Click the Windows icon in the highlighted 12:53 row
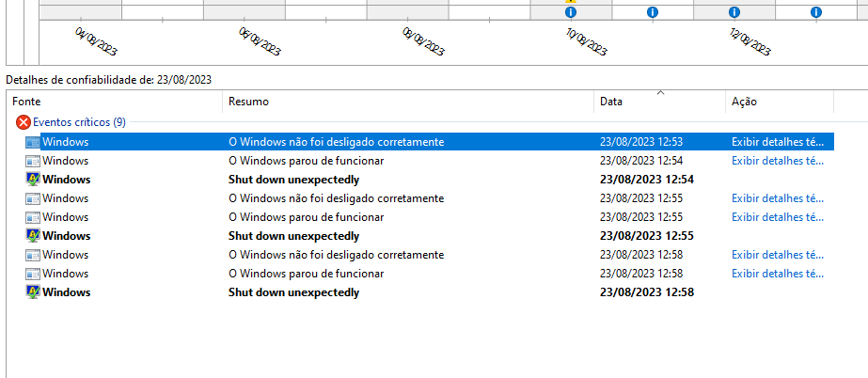The height and width of the screenshot is (378, 868). [33, 142]
